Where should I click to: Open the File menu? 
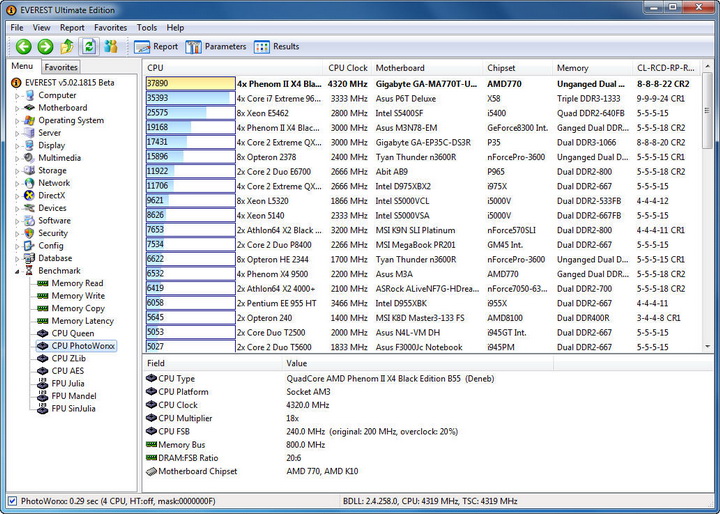tap(17, 28)
